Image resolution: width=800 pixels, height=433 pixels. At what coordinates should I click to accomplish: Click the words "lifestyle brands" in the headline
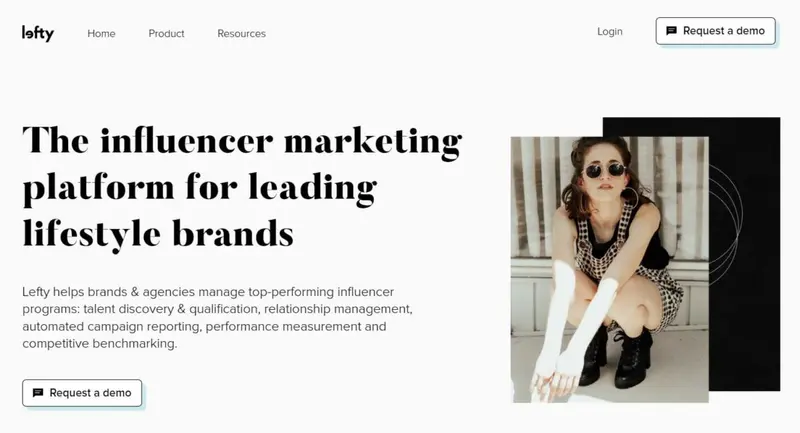[158, 234]
